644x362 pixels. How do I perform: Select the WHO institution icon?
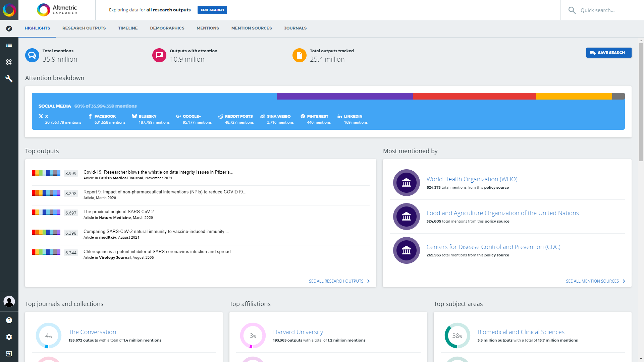406,183
